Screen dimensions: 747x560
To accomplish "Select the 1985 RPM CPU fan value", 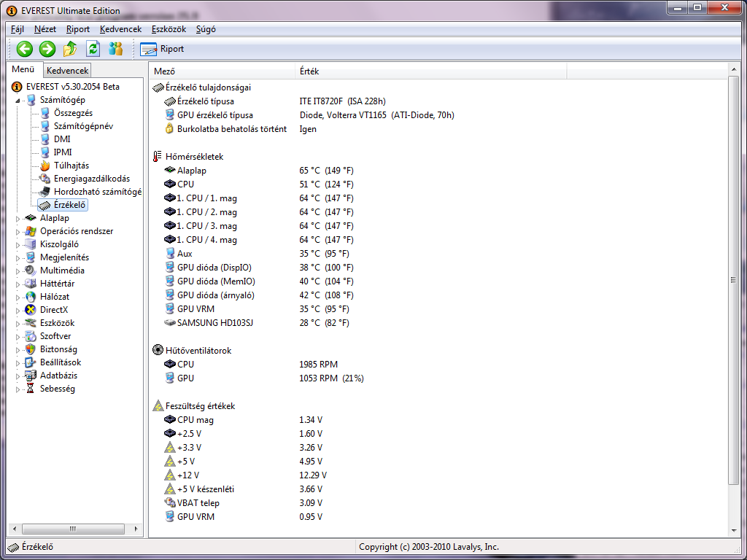I will pos(318,365).
